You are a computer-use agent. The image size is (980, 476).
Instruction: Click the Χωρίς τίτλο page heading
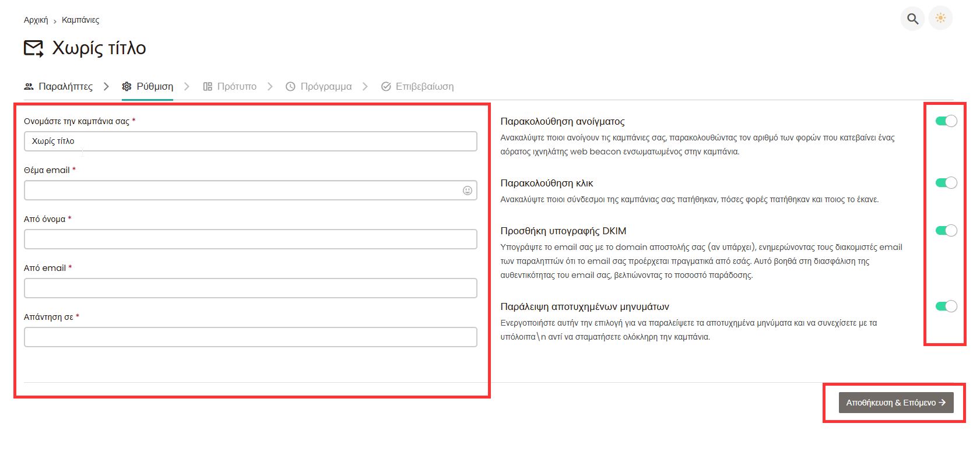[99, 48]
